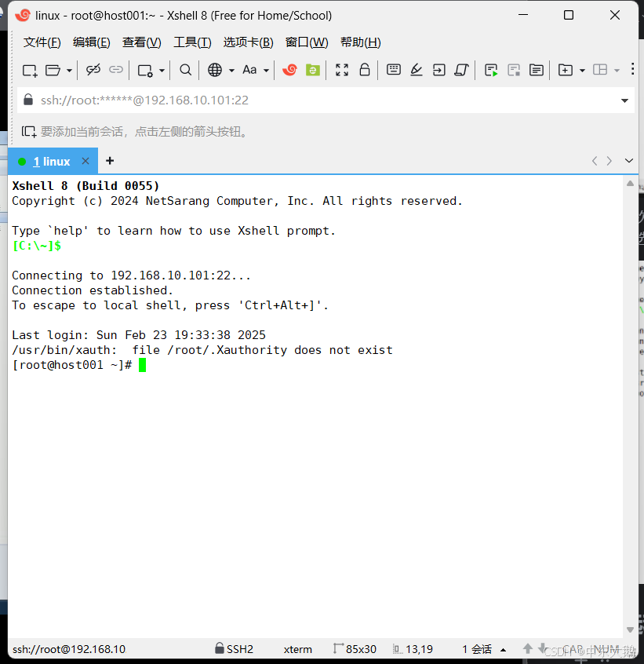
Task: Click the file transfer arrow icon
Action: point(438,70)
